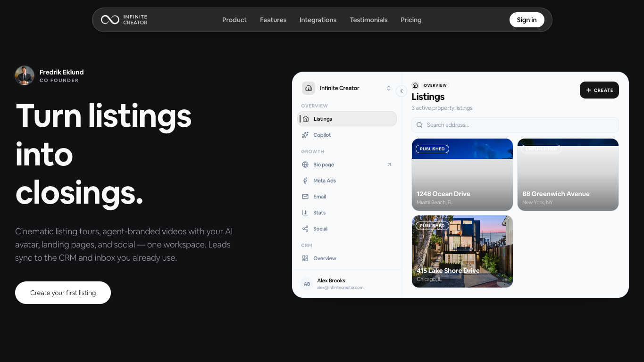Click the 'CO FOUNDER' subtitle text

[x=59, y=81]
